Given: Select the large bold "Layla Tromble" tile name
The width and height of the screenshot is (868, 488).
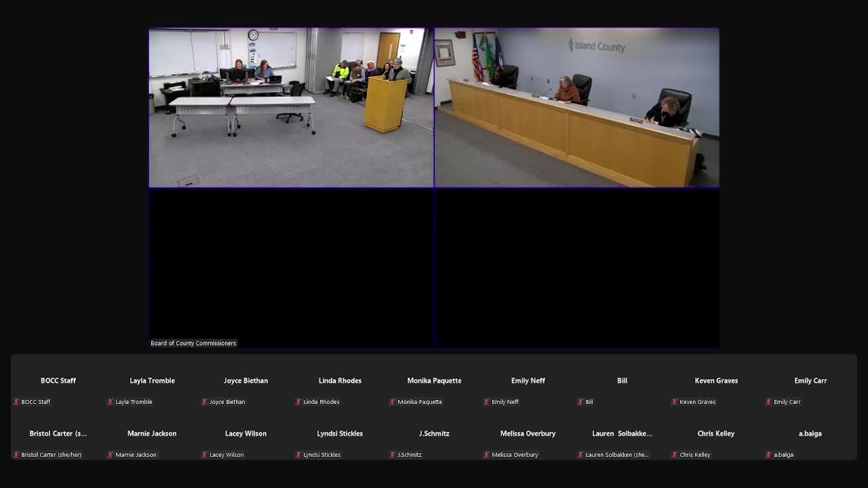Looking at the screenshot, I should coord(152,381).
